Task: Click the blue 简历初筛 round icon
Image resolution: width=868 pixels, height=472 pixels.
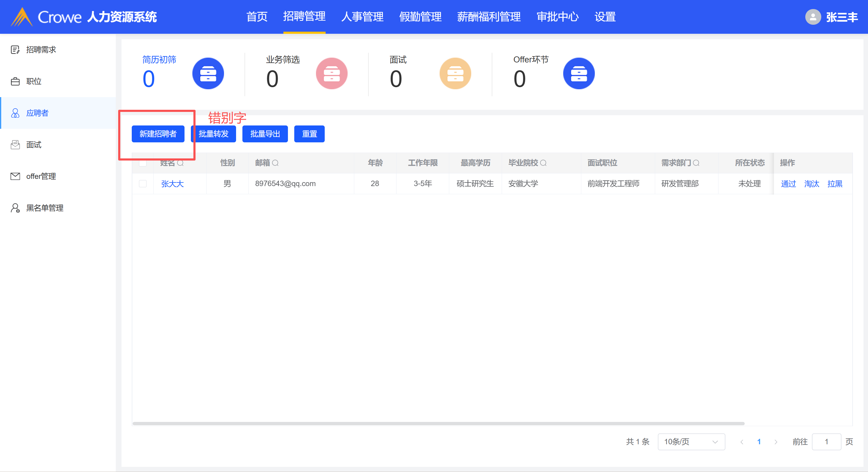Action: point(208,74)
